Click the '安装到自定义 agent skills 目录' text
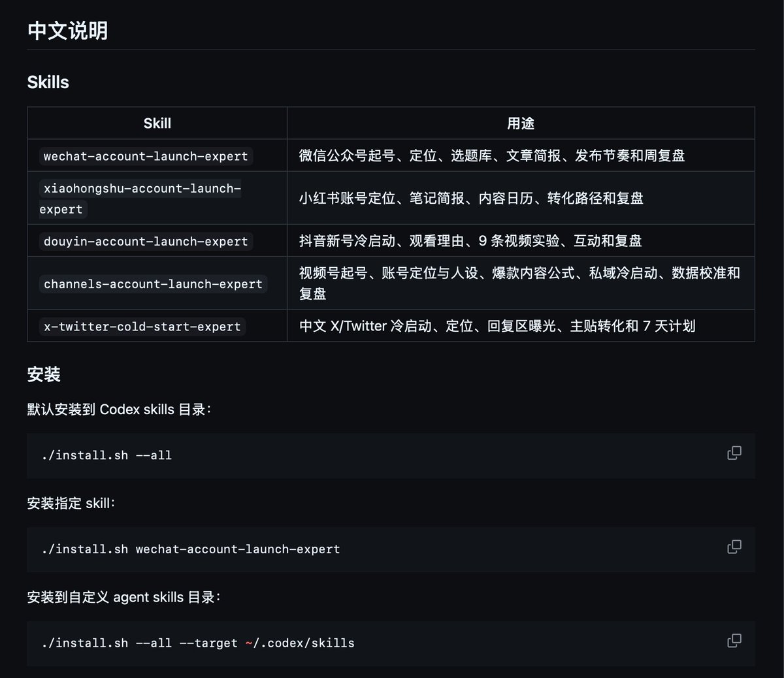This screenshot has width=784, height=678. (x=122, y=597)
